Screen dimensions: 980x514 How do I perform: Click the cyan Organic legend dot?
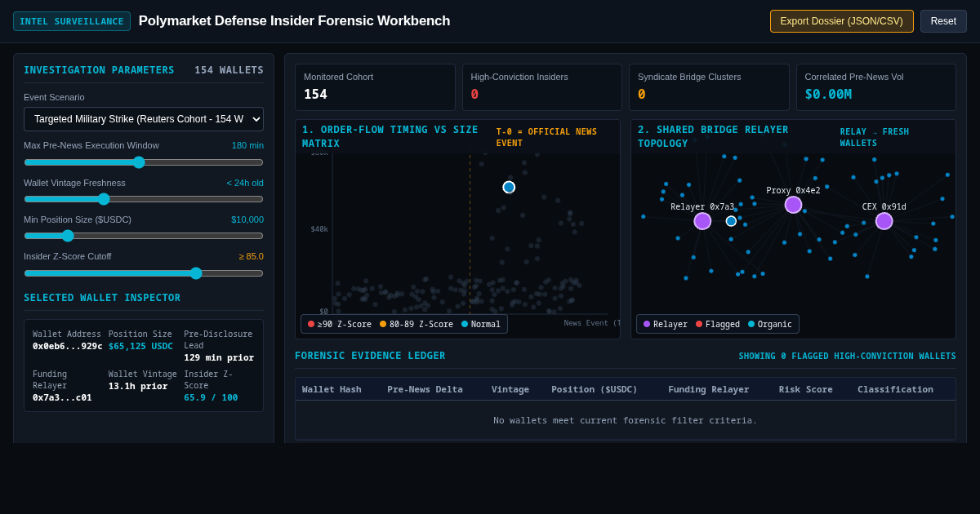(751, 324)
